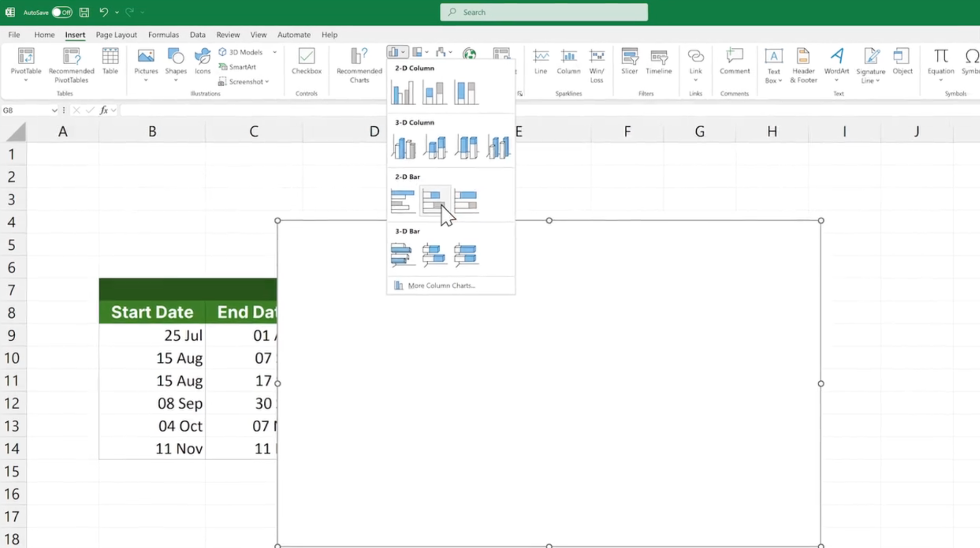Open the File tab
This screenshot has width=980, height=548.
tap(14, 35)
